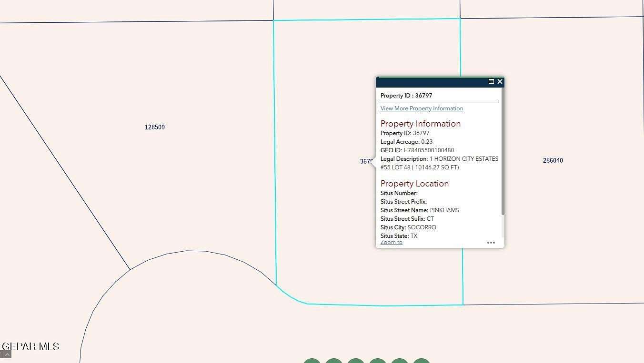Open the ellipsis actions menu on the popup
Image resolution: width=644 pixels, height=363 pixels.
click(491, 243)
